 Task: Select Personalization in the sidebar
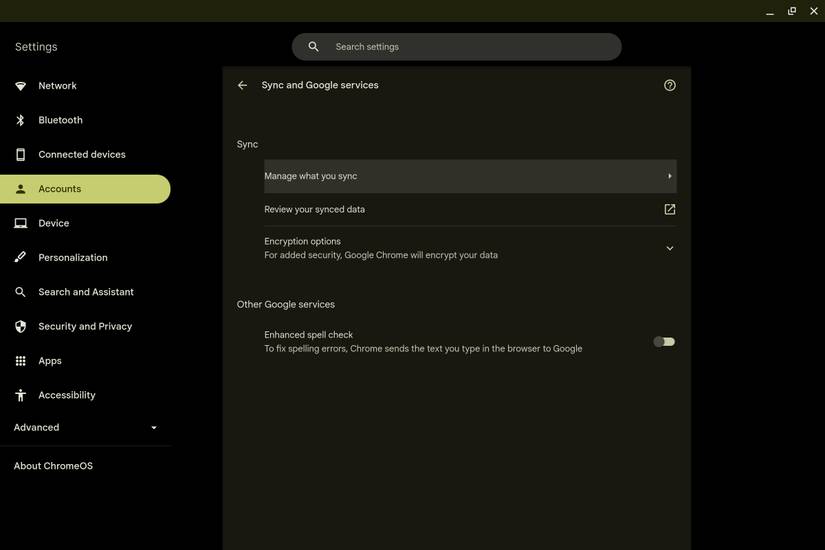[x=73, y=258]
